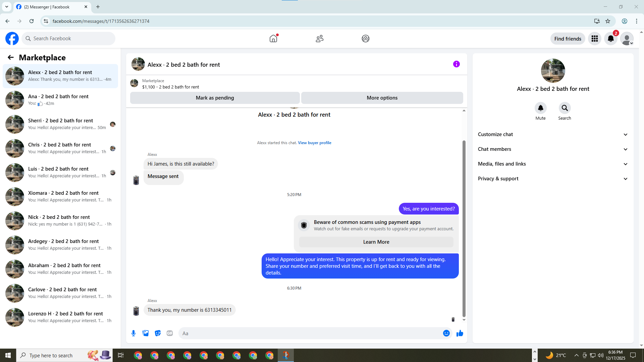
Task: Open the sticker picker icon
Action: coord(158,333)
